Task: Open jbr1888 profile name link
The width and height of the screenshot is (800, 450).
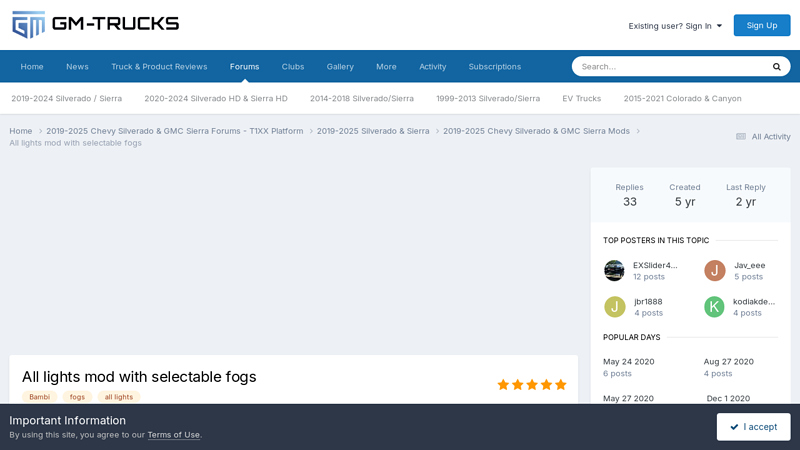Action: [648, 302]
